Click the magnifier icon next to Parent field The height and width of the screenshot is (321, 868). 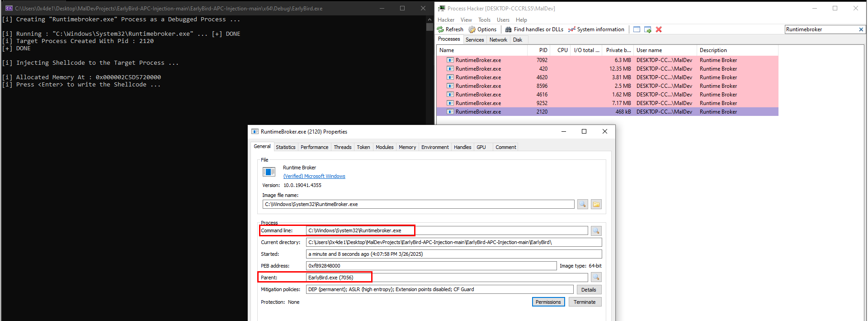click(596, 277)
